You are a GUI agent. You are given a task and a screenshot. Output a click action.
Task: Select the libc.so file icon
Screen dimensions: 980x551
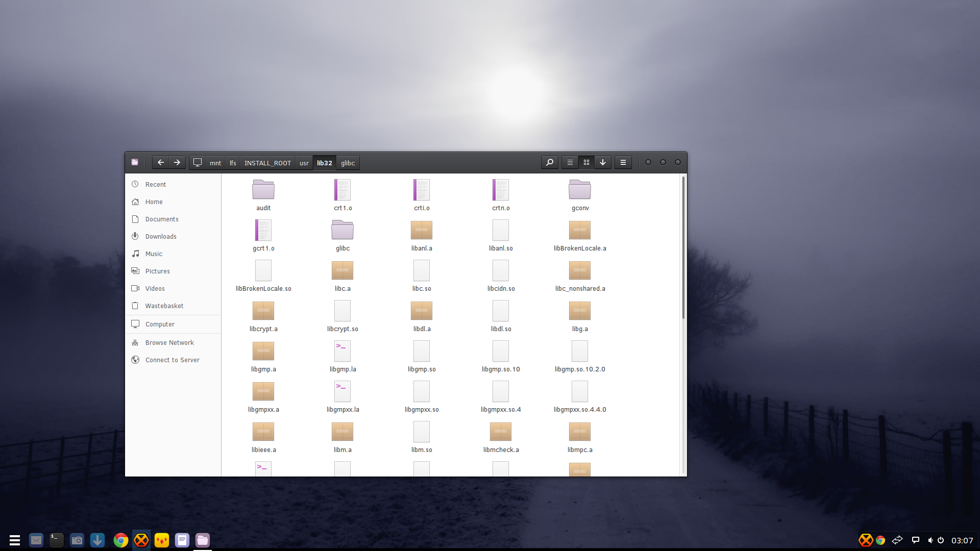click(422, 270)
